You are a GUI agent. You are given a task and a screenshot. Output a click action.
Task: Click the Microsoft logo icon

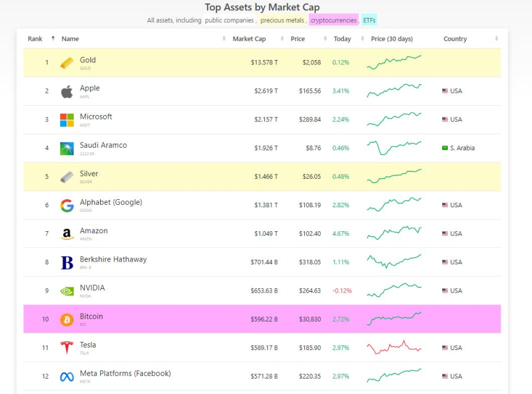coord(67,120)
